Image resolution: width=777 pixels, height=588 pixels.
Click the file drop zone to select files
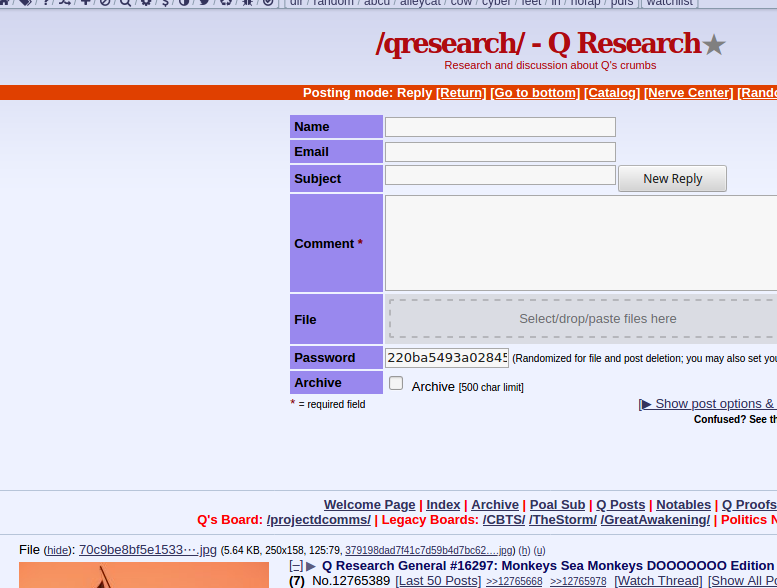(583, 319)
